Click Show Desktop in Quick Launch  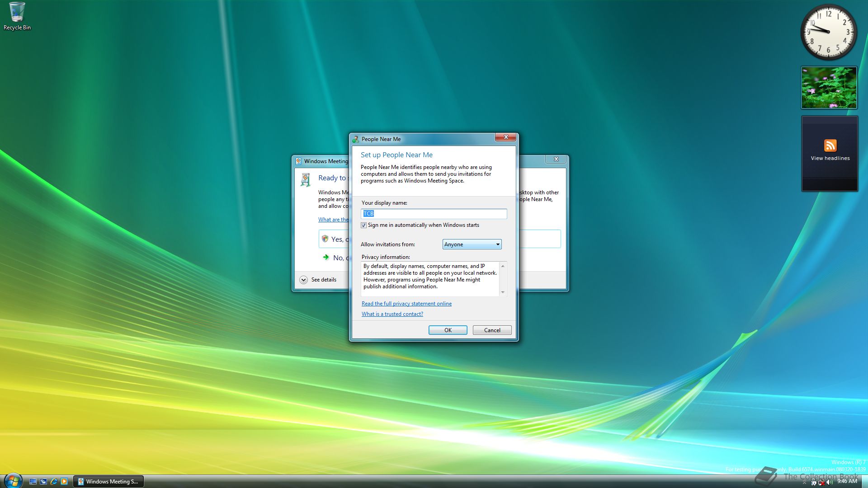click(x=33, y=482)
